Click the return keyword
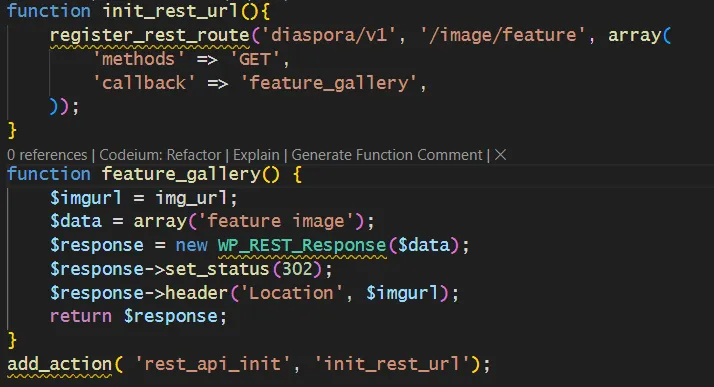This screenshot has width=714, height=387. [81, 316]
